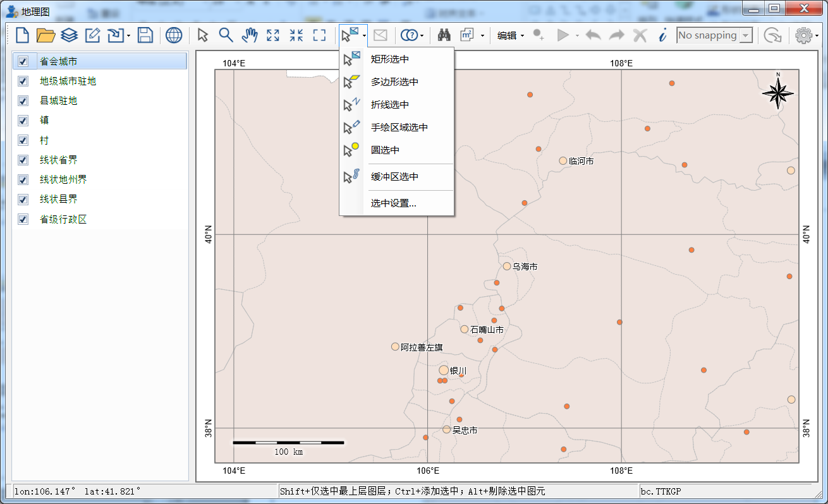The image size is (828, 504).
Task: Toggle the 线状省界 layer checkbox
Action: tap(23, 160)
